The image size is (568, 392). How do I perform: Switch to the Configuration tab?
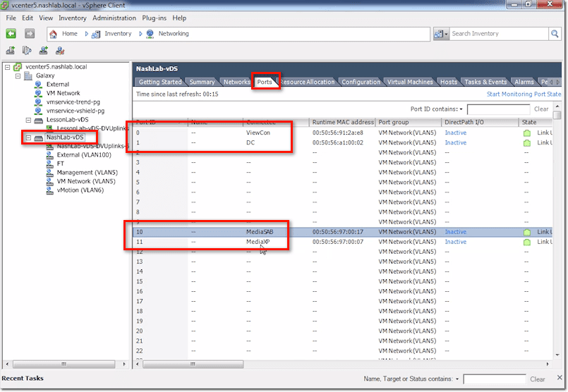pyautogui.click(x=361, y=82)
